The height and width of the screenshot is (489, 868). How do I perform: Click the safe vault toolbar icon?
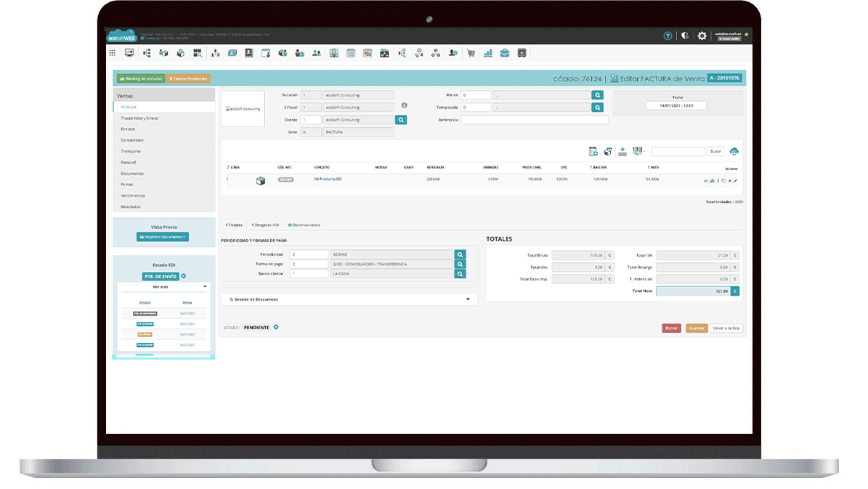pos(522,53)
